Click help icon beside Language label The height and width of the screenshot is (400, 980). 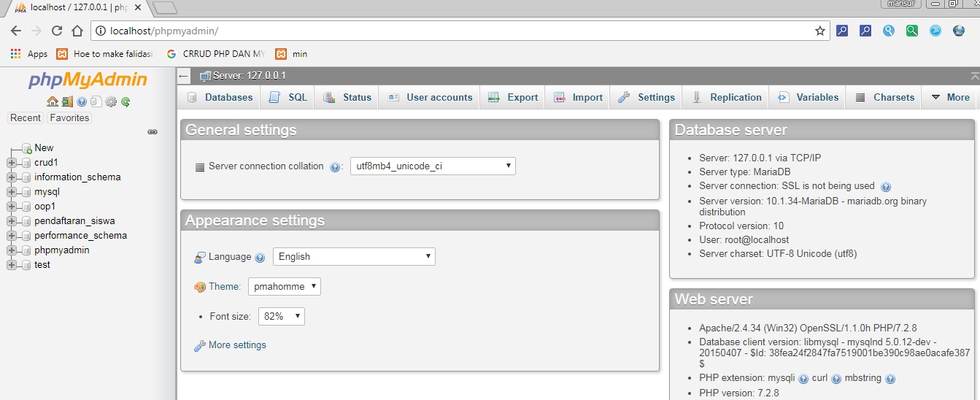coord(260,258)
